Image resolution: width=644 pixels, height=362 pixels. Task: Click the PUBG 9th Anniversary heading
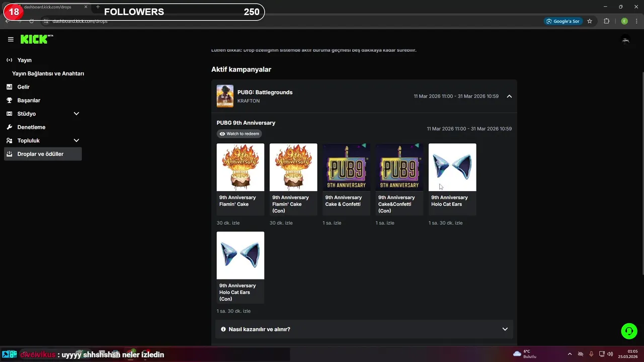point(246,123)
